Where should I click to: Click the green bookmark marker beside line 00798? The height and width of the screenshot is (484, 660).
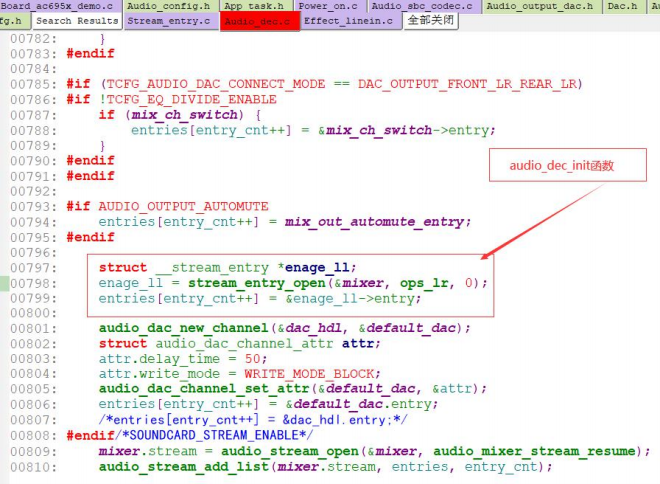[4, 283]
